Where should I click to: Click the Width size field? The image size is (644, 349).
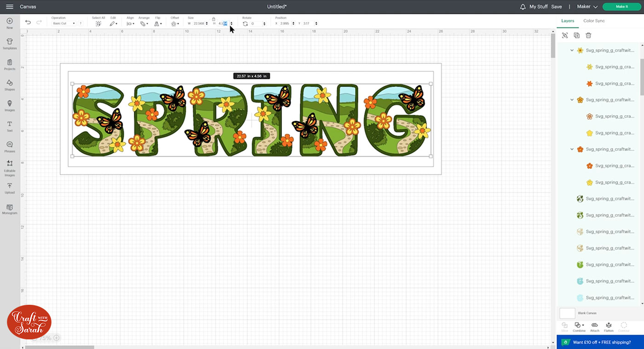tap(199, 23)
